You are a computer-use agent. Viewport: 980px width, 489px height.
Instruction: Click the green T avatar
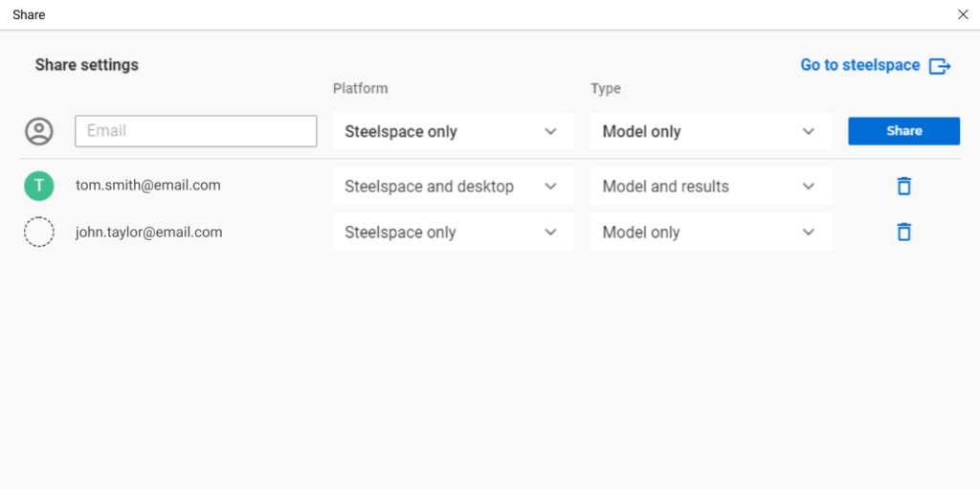[x=38, y=186]
